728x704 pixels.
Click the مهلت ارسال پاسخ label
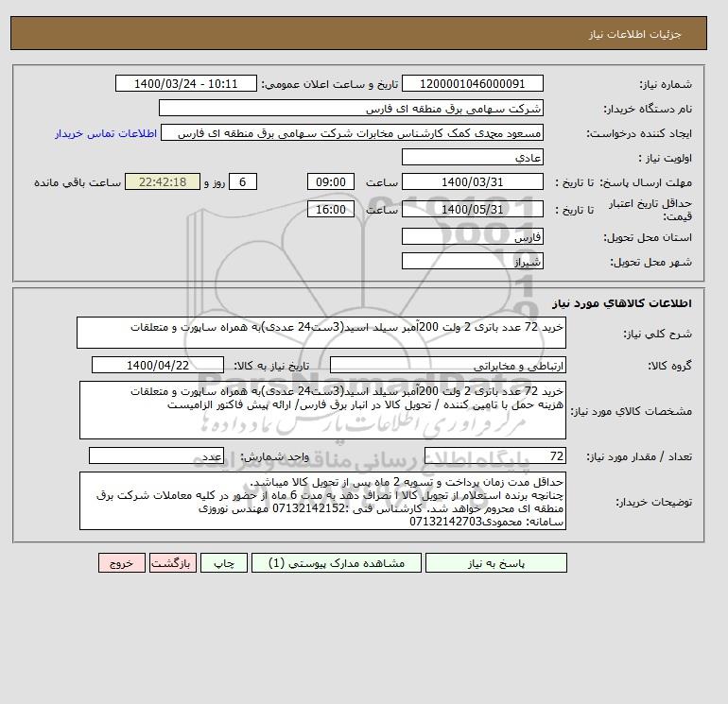(x=645, y=182)
